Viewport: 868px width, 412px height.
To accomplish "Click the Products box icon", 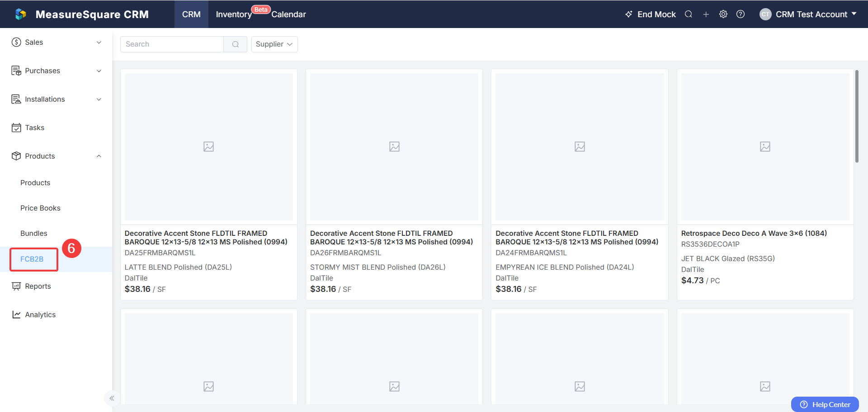I will click(16, 156).
